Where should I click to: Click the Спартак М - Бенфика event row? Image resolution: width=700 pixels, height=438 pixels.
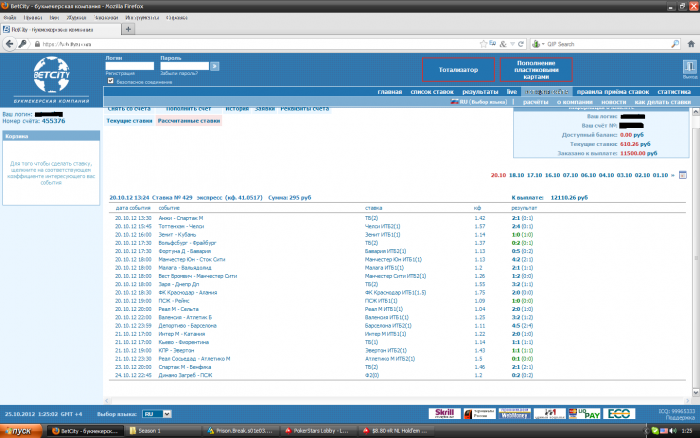click(397, 367)
